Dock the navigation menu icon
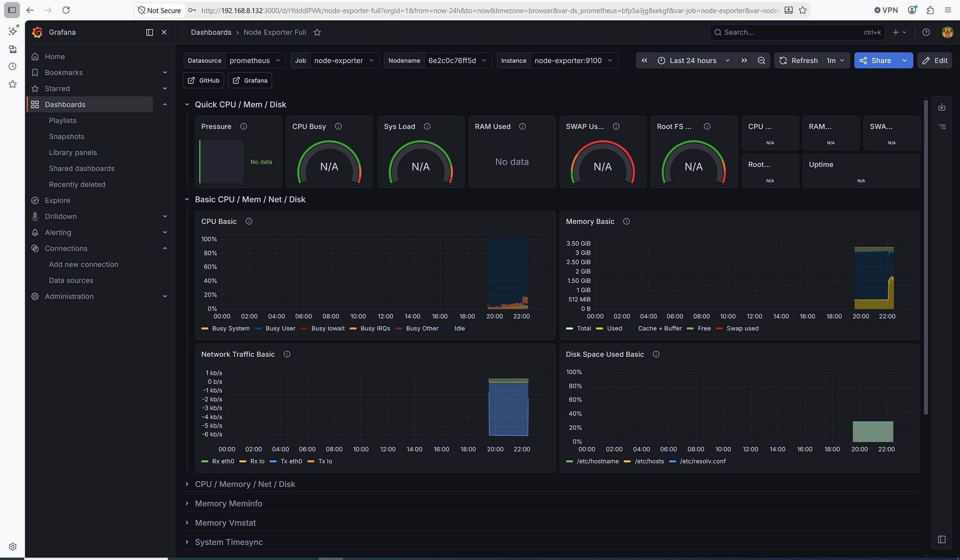This screenshot has height=560, width=960. [149, 32]
